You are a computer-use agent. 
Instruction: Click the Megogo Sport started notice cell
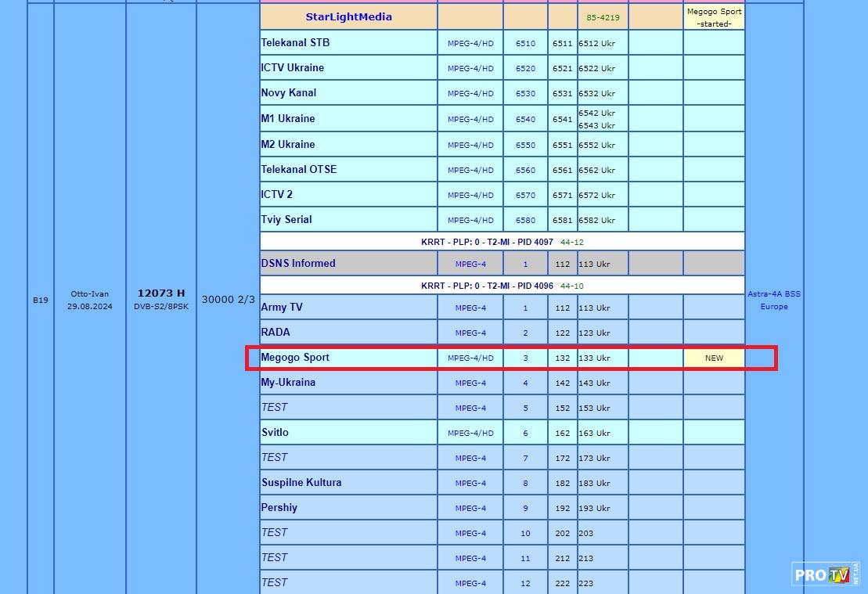(714, 17)
